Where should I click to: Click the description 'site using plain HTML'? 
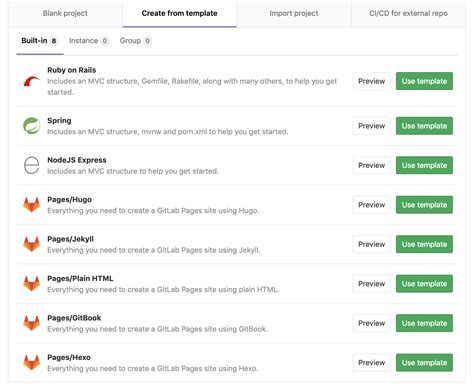click(x=163, y=290)
